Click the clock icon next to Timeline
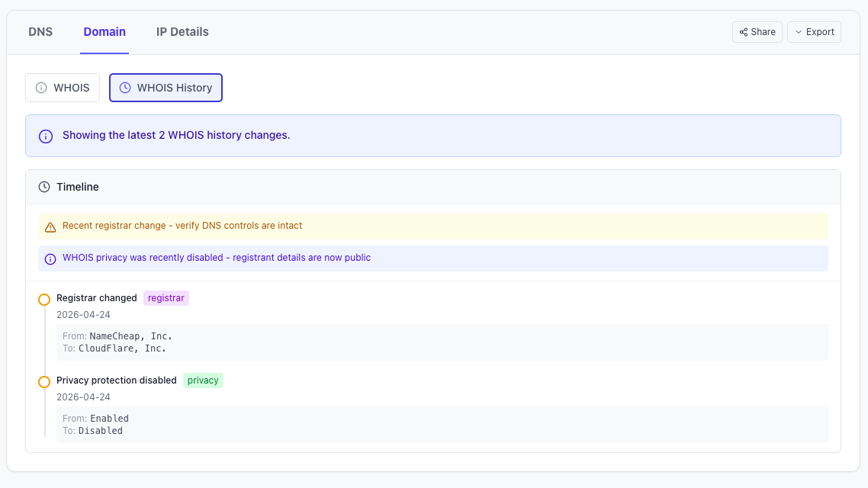868x488 pixels. click(44, 187)
